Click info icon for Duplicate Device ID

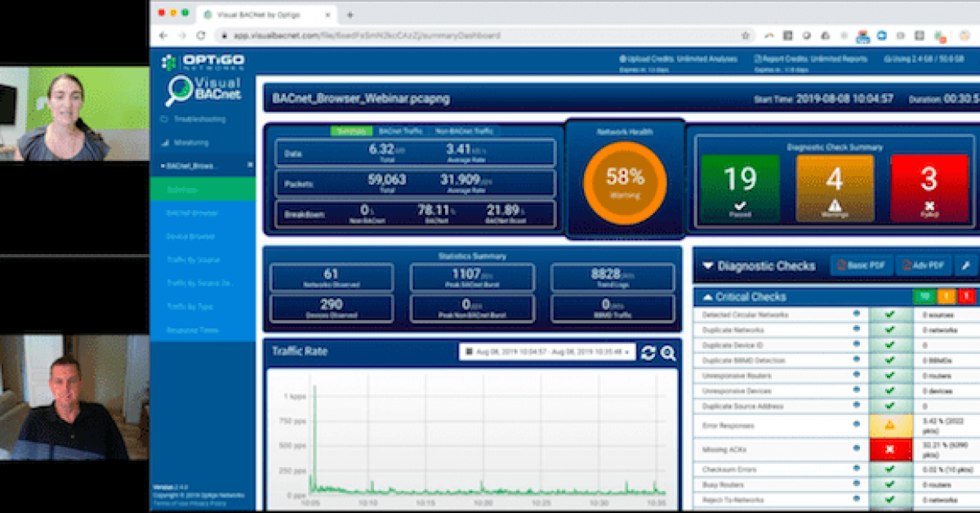857,345
